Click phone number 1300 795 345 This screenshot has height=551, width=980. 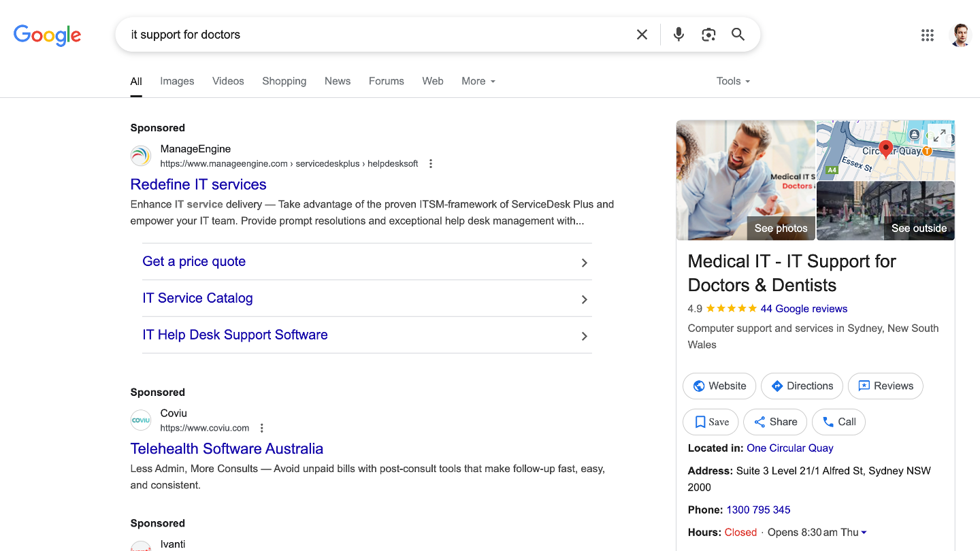(758, 510)
